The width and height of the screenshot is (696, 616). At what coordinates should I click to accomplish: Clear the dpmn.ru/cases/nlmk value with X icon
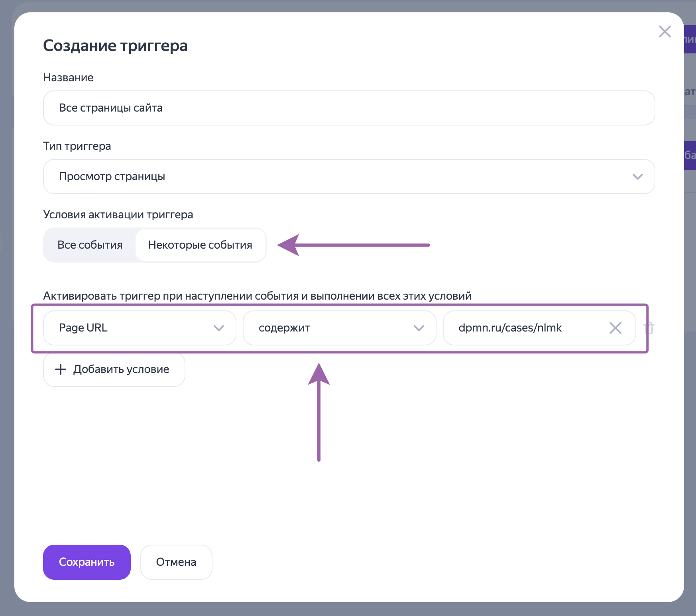pos(615,328)
